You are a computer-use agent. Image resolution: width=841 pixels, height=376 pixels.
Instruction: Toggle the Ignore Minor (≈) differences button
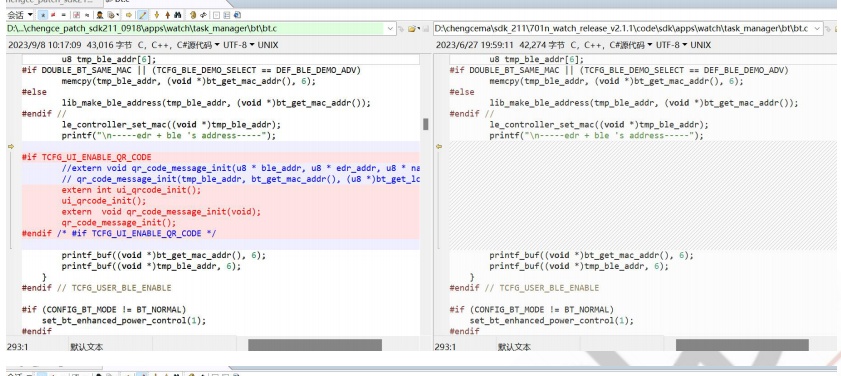(87, 15)
